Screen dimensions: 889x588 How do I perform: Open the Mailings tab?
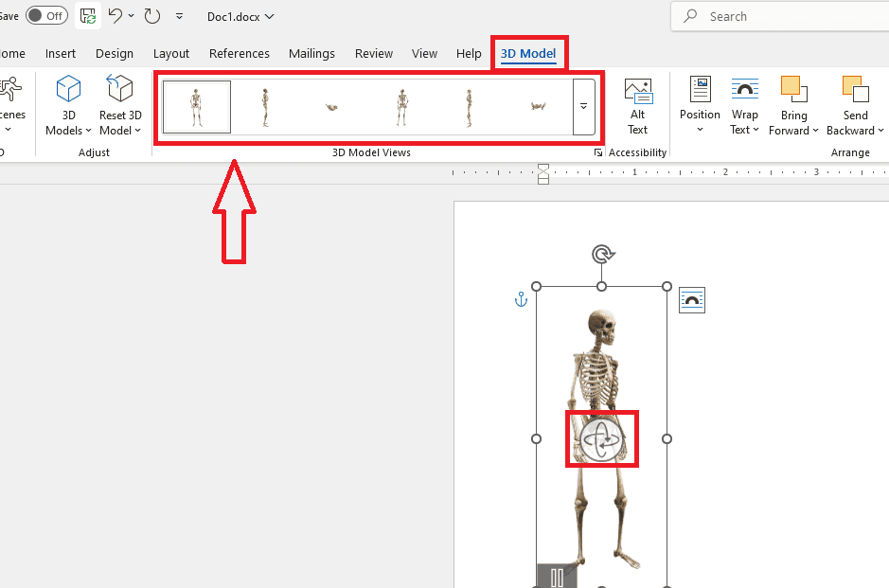click(x=311, y=53)
